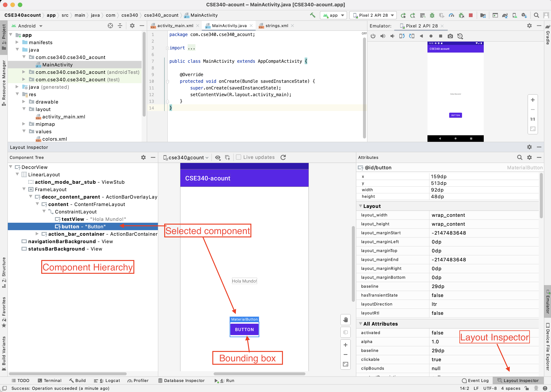This screenshot has height=392, width=551.
Task: Select the pan hand tool icon
Action: [345, 320]
